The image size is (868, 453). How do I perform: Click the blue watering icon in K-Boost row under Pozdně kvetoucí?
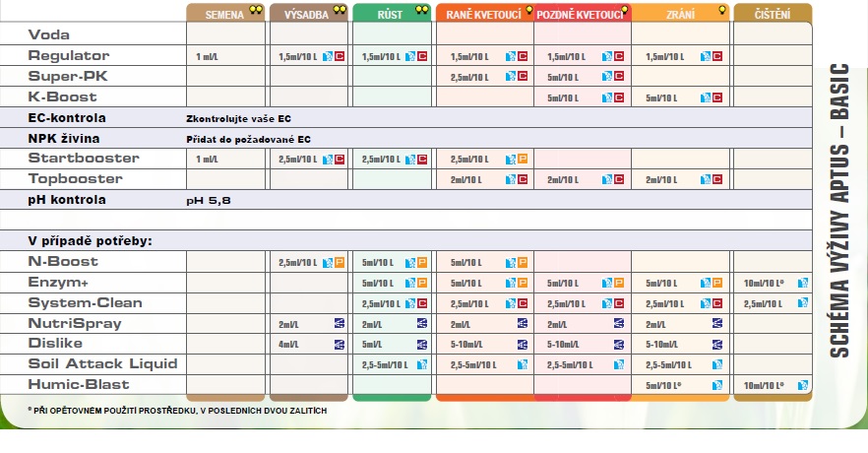607,97
